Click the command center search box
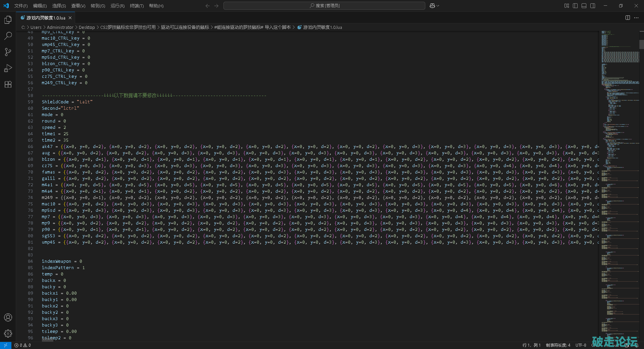Screen dimensions: 644x349 coord(324,6)
